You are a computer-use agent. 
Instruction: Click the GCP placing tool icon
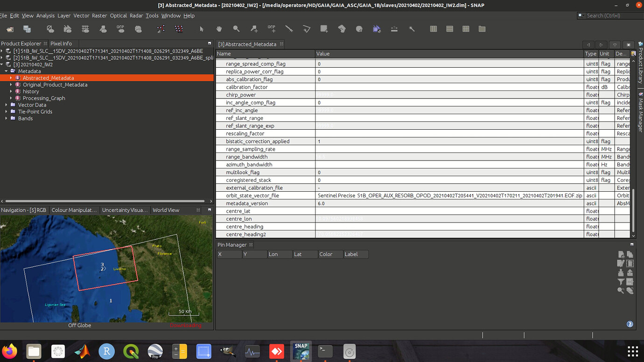[x=272, y=29]
